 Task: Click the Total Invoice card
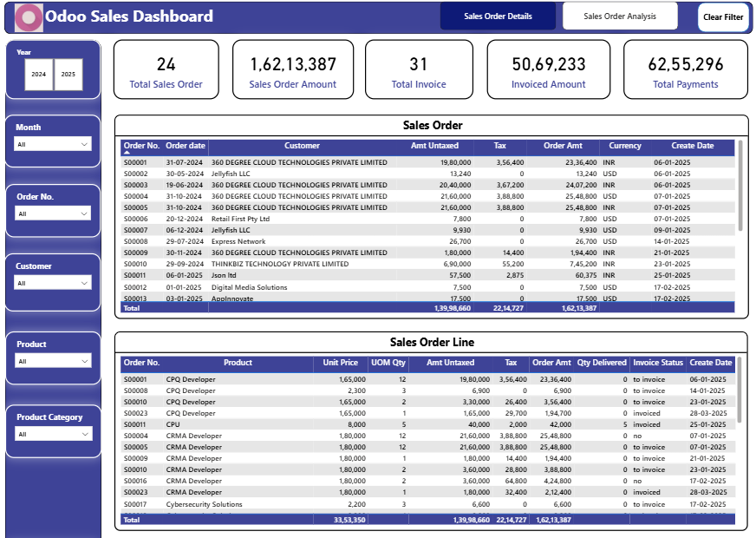(419, 69)
